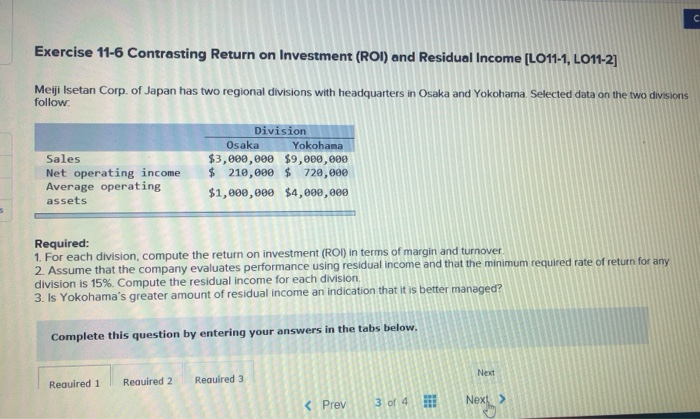Image resolution: width=700 pixels, height=419 pixels.
Task: Click the '3 of 4' page indicator
Action: pos(391,402)
